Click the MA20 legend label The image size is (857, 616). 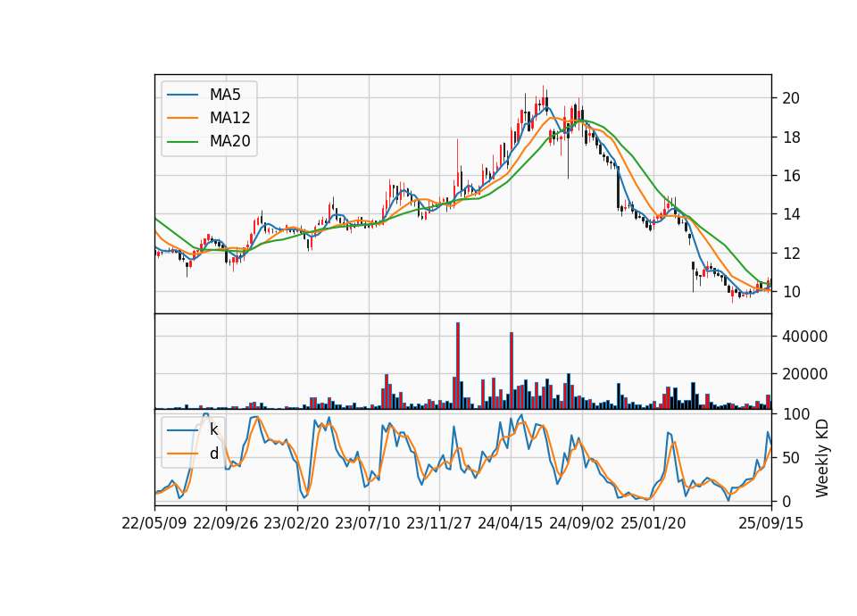click(x=229, y=142)
